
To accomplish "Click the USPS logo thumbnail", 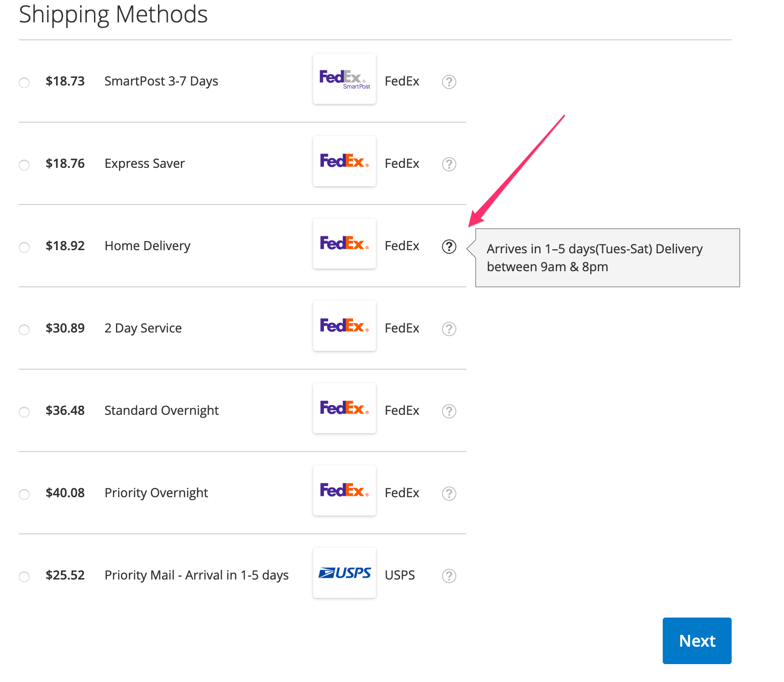I will [344, 573].
